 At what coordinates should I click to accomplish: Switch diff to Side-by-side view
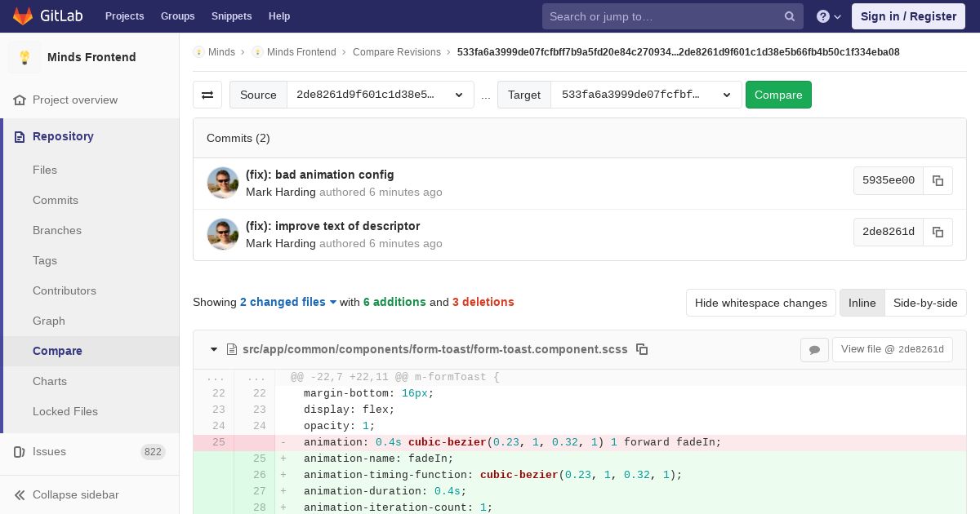924,303
